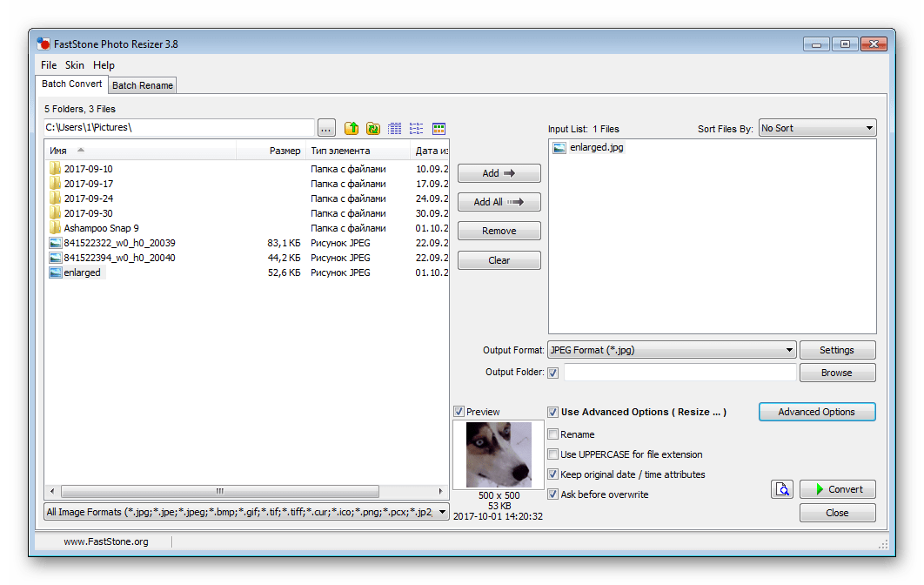924x585 pixels.
Task: Click the folder path field C:\Users\1\Pictures\
Action: 179,127
